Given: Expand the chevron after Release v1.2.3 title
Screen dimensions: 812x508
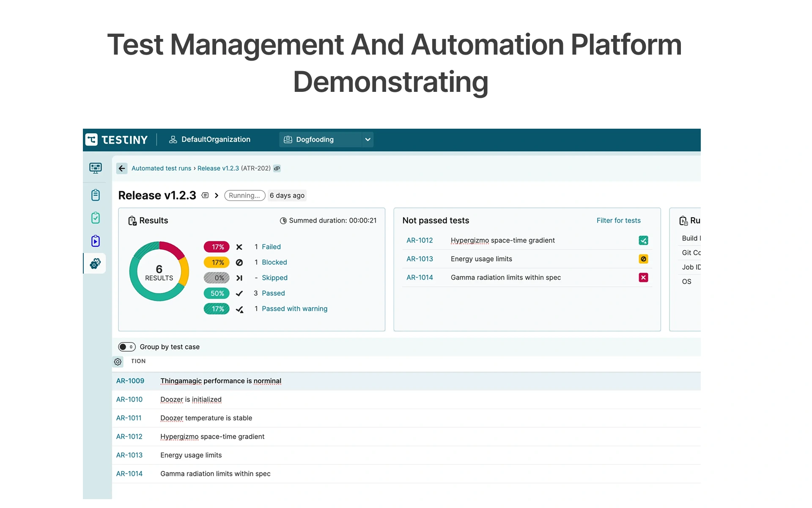Looking at the screenshot, I should click(217, 196).
